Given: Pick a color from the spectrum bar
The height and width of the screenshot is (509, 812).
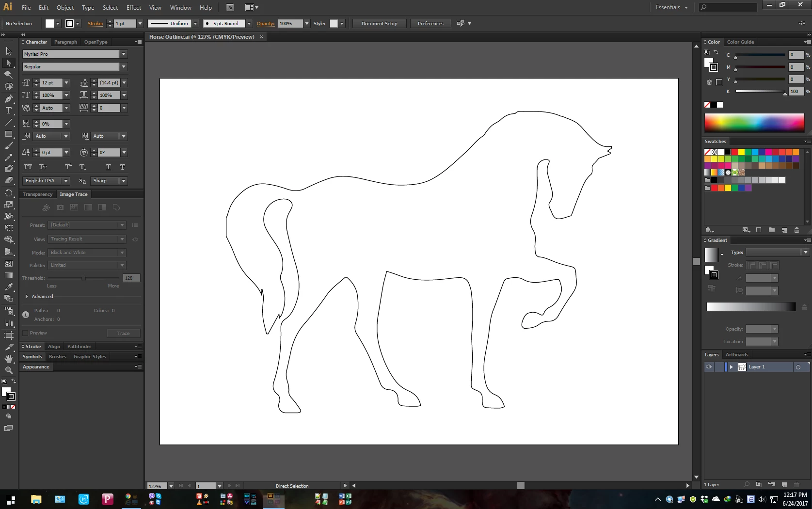Looking at the screenshot, I should pos(754,123).
